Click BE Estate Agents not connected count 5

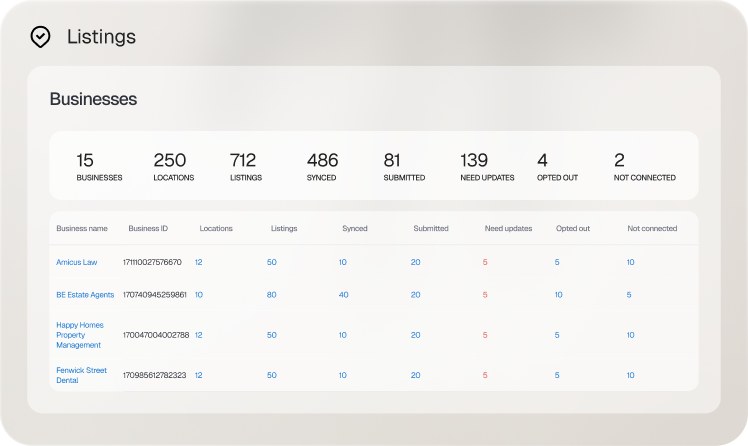pyautogui.click(x=629, y=295)
